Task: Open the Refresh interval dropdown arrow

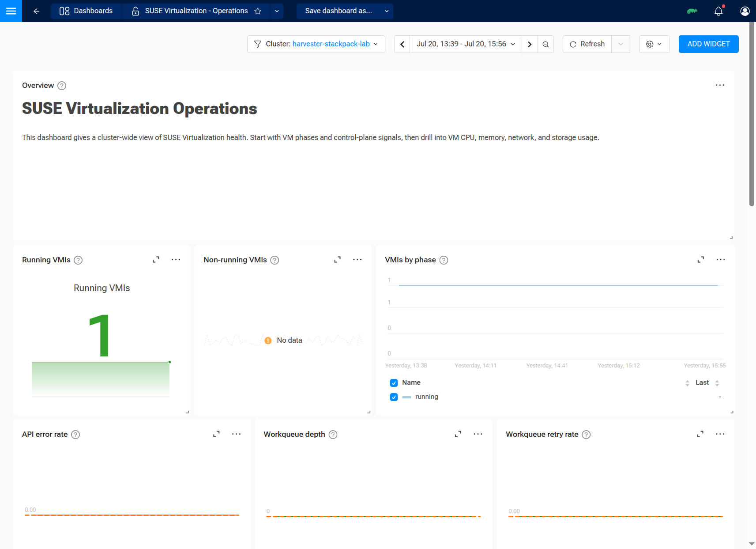Action: [x=621, y=44]
